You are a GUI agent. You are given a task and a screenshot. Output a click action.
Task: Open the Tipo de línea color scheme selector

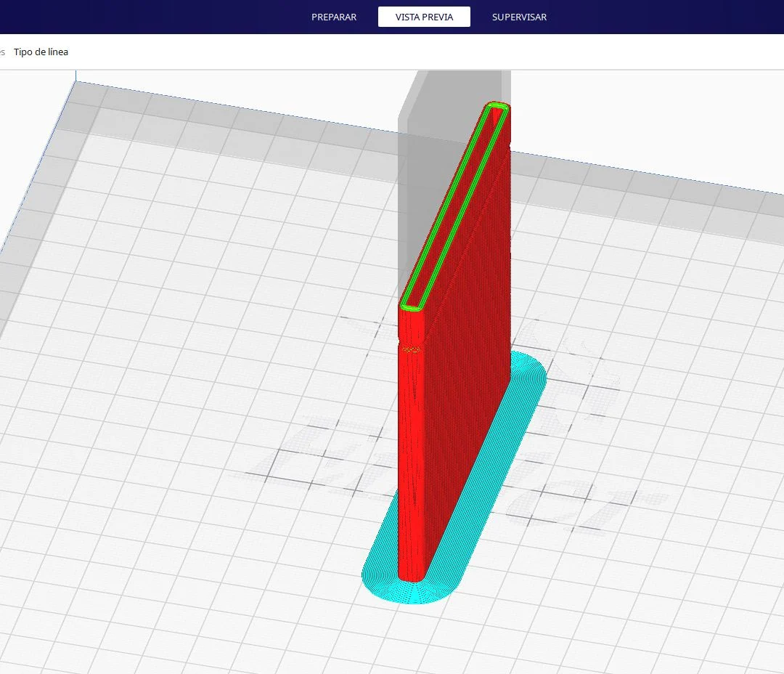click(x=41, y=52)
